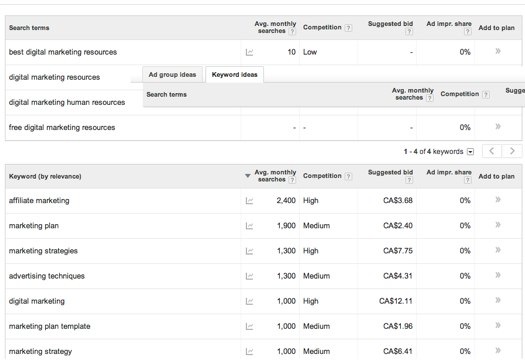Go to previous page of keywords
The height and width of the screenshot is (360, 525).
click(x=492, y=151)
